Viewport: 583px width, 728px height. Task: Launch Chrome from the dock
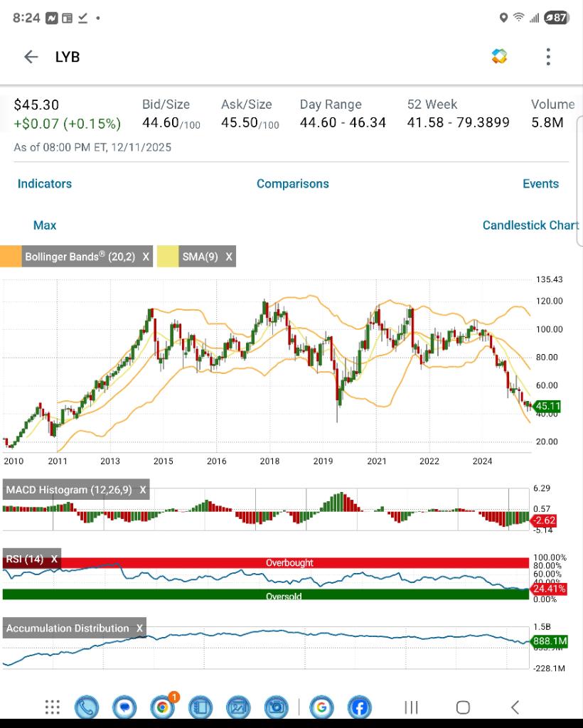[x=163, y=707]
